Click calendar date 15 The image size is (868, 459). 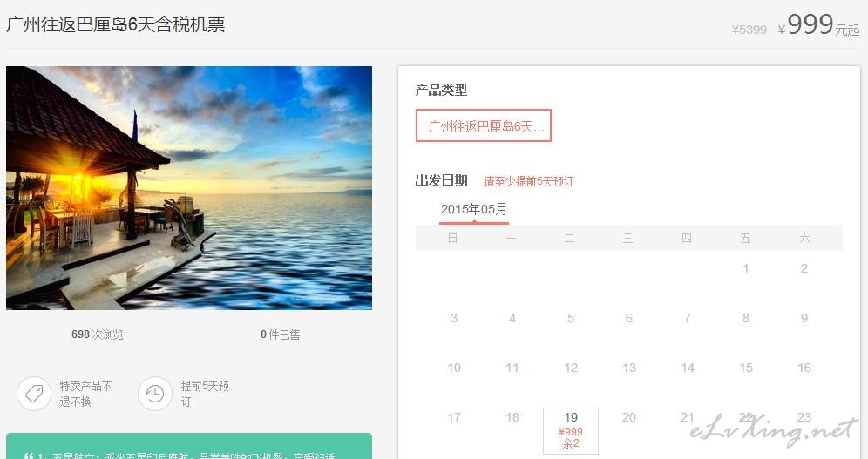pyautogui.click(x=746, y=368)
